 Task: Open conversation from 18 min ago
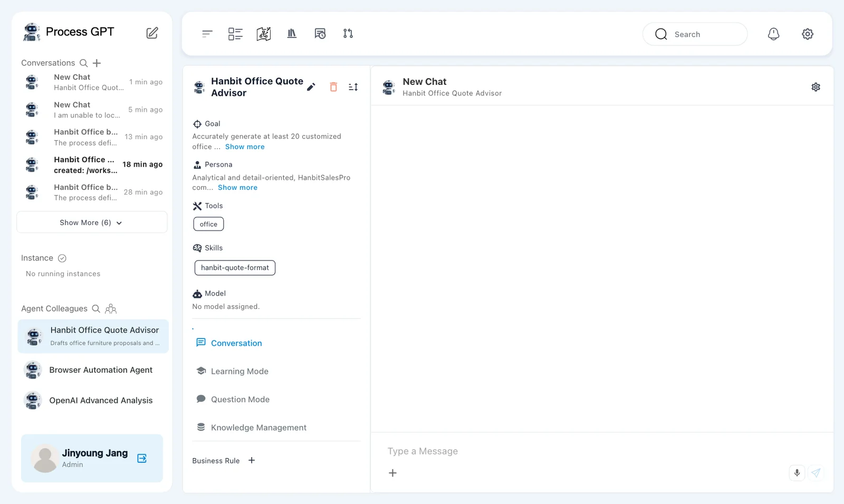[x=92, y=165]
